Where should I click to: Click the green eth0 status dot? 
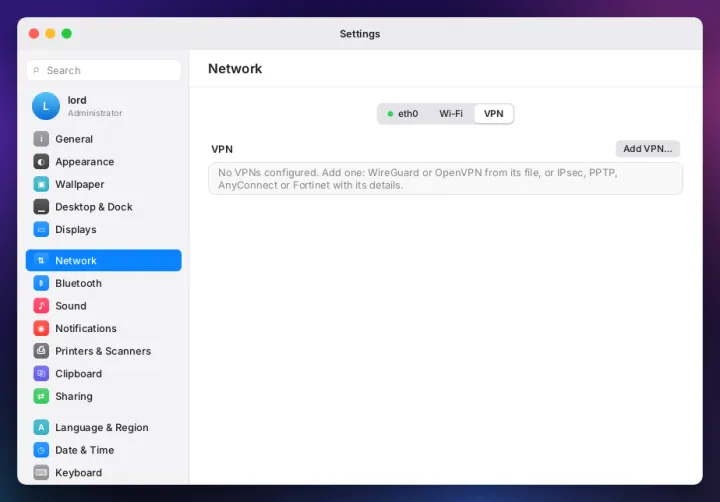pos(390,114)
